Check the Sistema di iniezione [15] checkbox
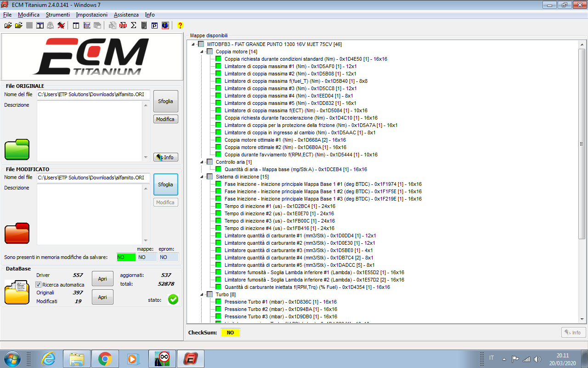Screen dimensions: 588x368 210,177
